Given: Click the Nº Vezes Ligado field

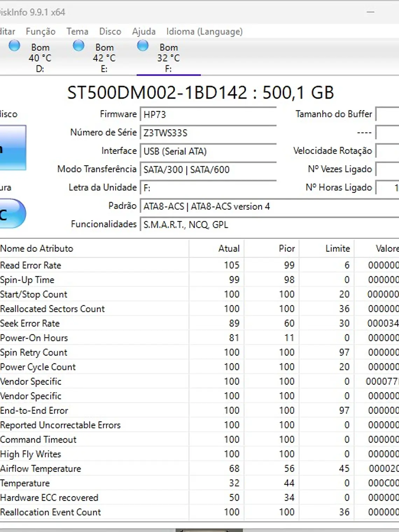Looking at the screenshot, I should (x=387, y=169).
